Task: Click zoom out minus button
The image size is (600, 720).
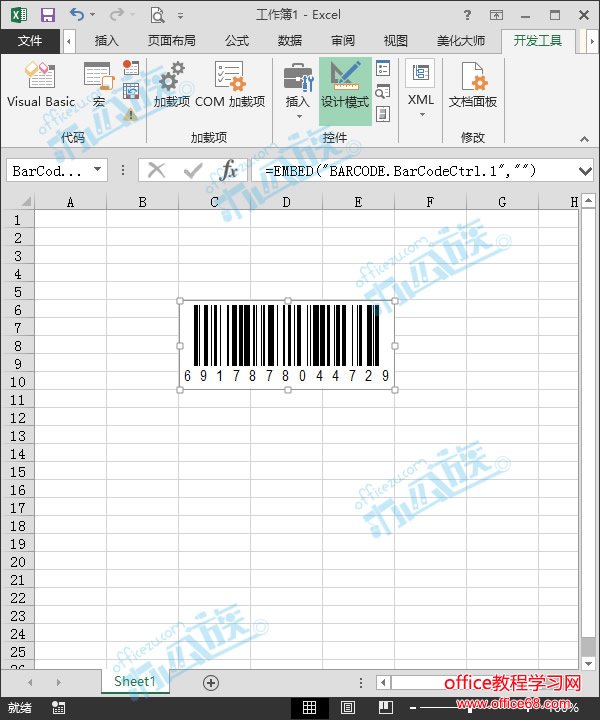Action: [x=413, y=709]
